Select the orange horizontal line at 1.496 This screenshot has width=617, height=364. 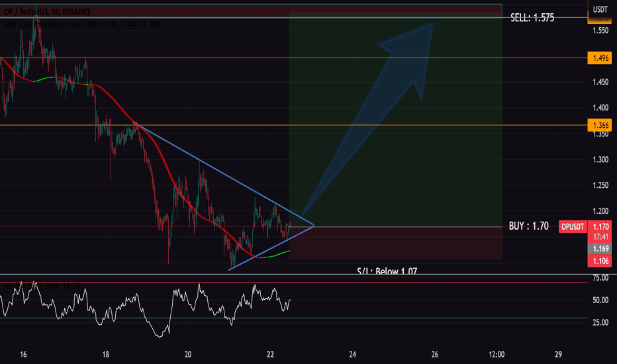[293, 58]
